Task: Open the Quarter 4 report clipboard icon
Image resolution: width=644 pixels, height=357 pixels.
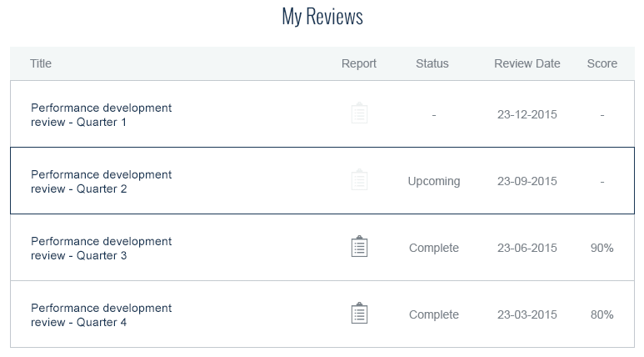Action: coord(359,313)
